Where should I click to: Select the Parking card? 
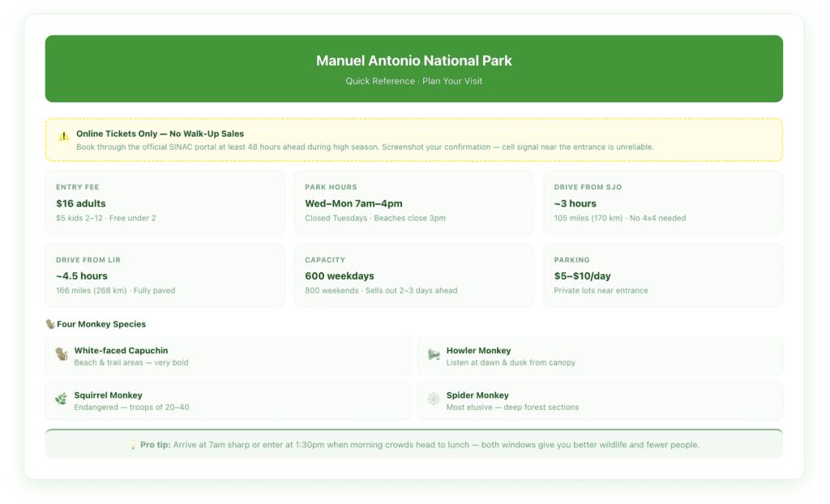(x=663, y=275)
